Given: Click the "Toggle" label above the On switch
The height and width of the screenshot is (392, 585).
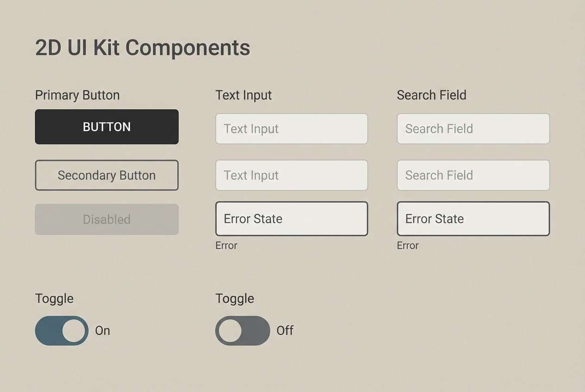Looking at the screenshot, I should pos(54,299).
